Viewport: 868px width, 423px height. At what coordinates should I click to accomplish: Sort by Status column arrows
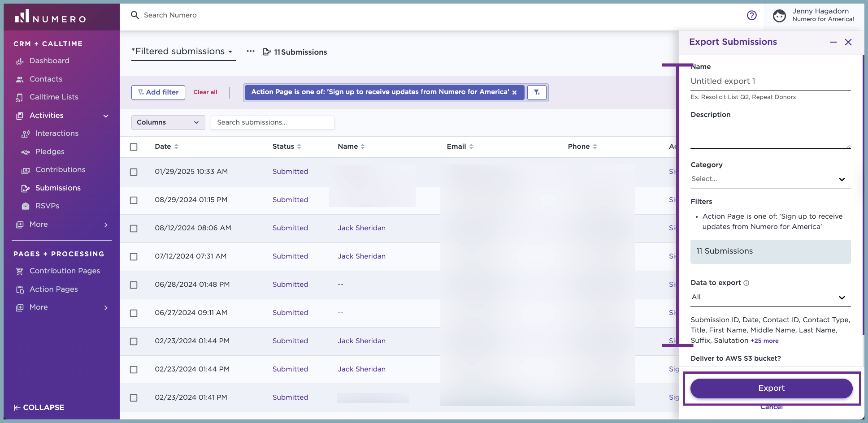click(299, 147)
